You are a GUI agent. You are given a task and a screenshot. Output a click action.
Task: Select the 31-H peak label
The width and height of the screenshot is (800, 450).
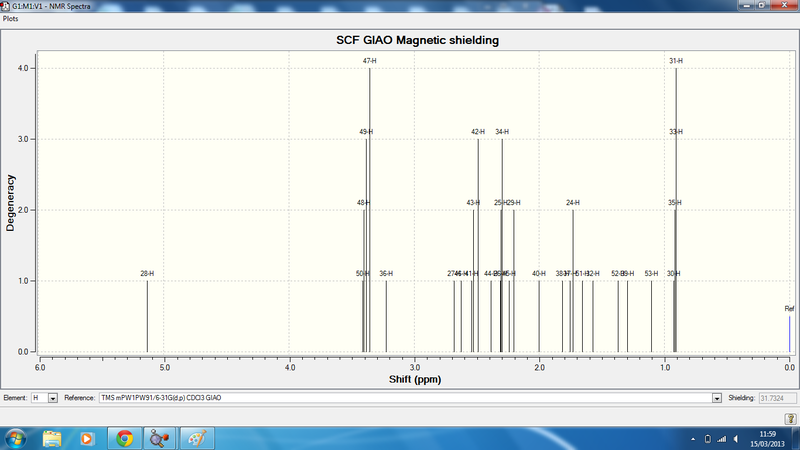[676, 61]
